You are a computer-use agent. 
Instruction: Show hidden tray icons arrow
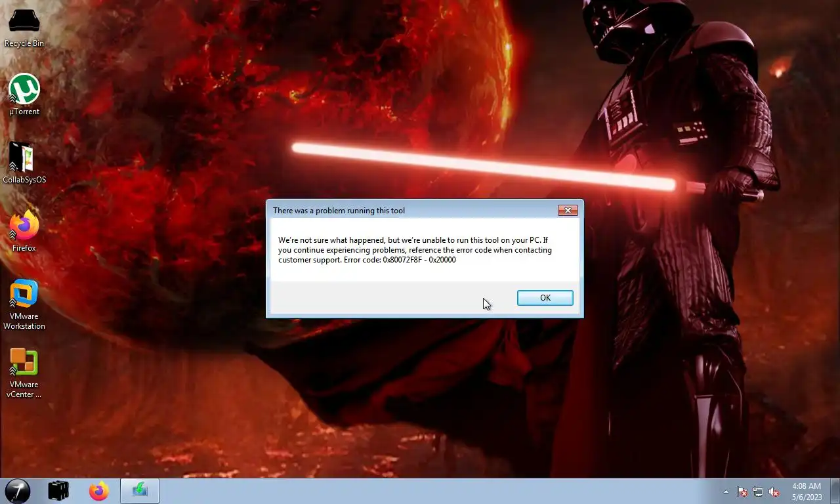click(x=726, y=492)
